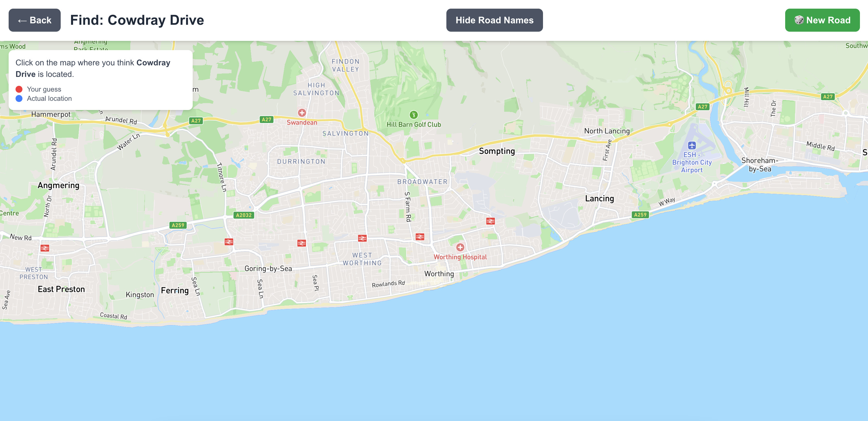Click the Durrington railway station icon

pos(302,243)
